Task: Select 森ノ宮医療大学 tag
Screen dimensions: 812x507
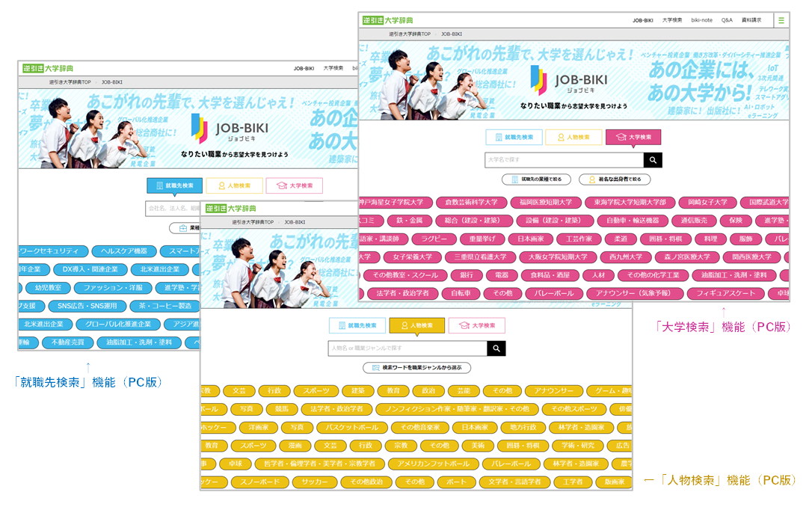Action: tap(687, 257)
